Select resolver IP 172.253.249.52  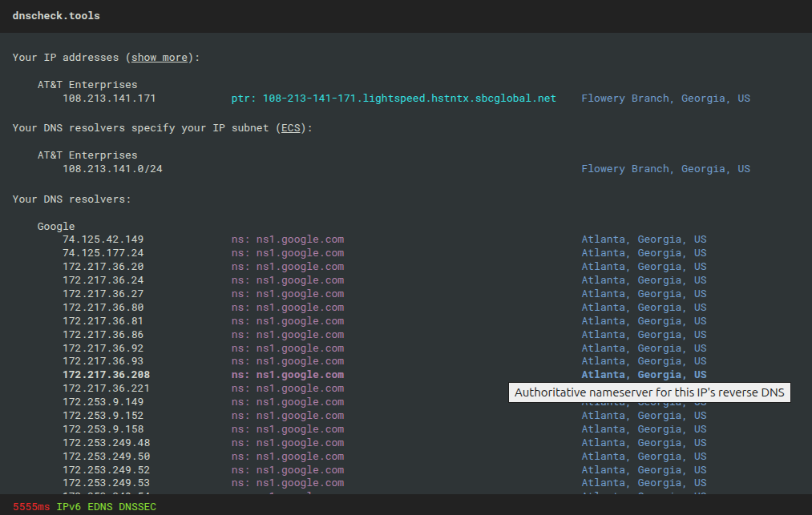106,470
